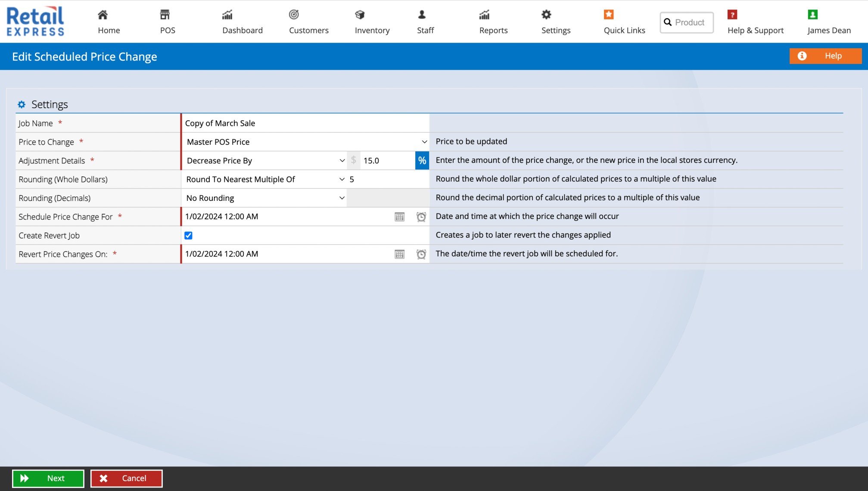This screenshot has height=491, width=868.
Task: Click the green Next button
Action: click(x=48, y=478)
